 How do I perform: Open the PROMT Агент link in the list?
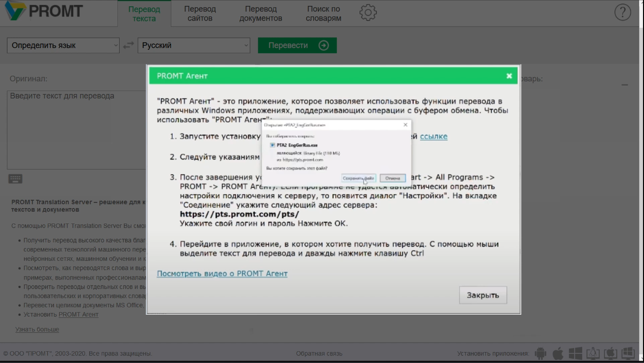(x=79, y=314)
